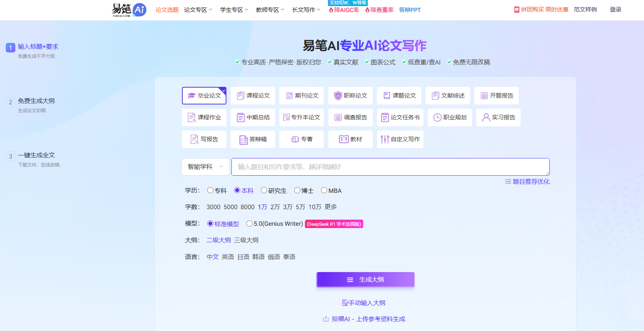
Task: Set outline level to 二级大纲
Action: pos(219,240)
